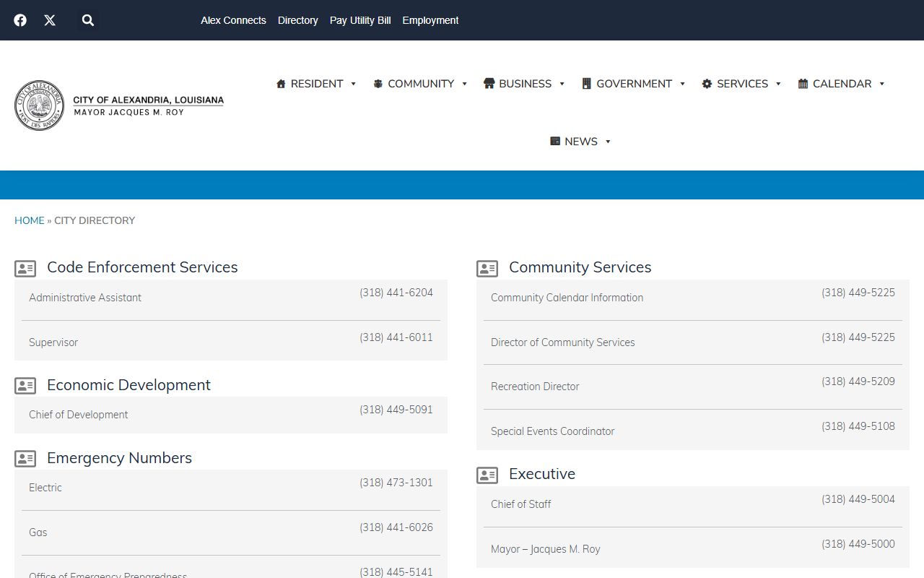924x578 pixels.
Task: Follow the HOME breadcrumb link
Action: click(30, 220)
